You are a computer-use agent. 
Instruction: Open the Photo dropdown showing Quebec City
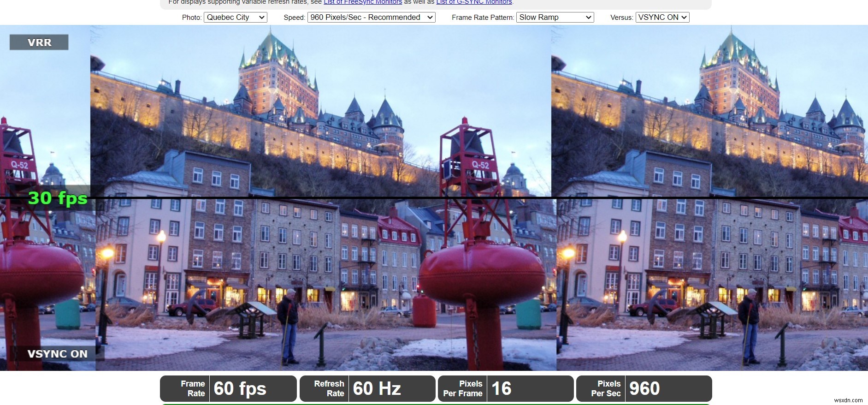pyautogui.click(x=235, y=18)
